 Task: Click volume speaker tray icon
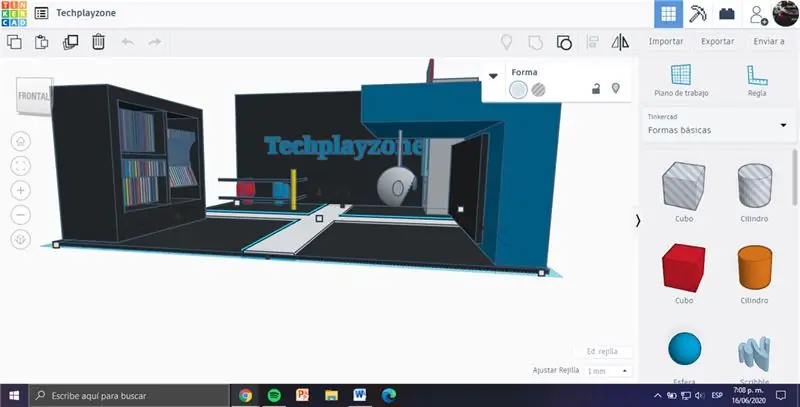699,395
